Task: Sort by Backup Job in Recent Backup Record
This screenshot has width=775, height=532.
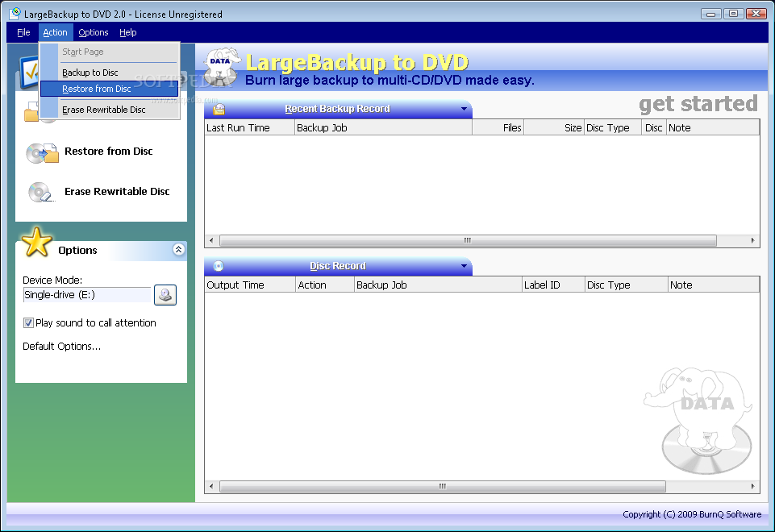Action: (384, 128)
